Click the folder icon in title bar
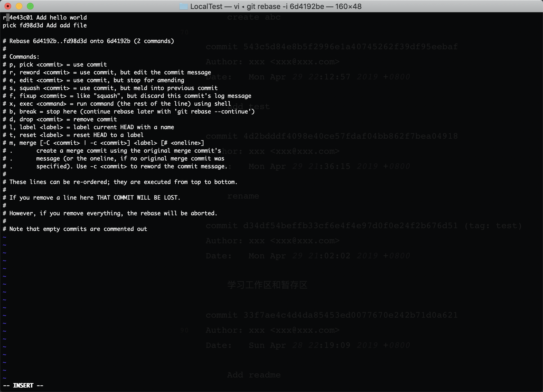The width and height of the screenshot is (543, 392). coord(183,6)
